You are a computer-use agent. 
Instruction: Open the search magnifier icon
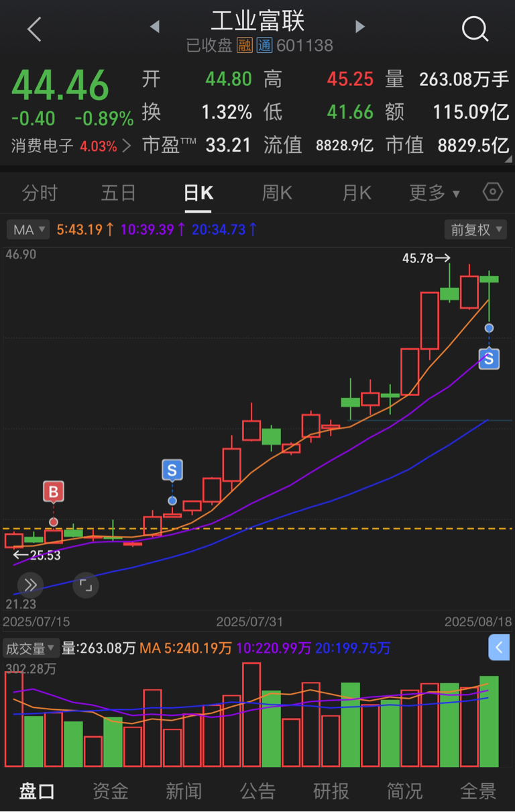point(475,29)
